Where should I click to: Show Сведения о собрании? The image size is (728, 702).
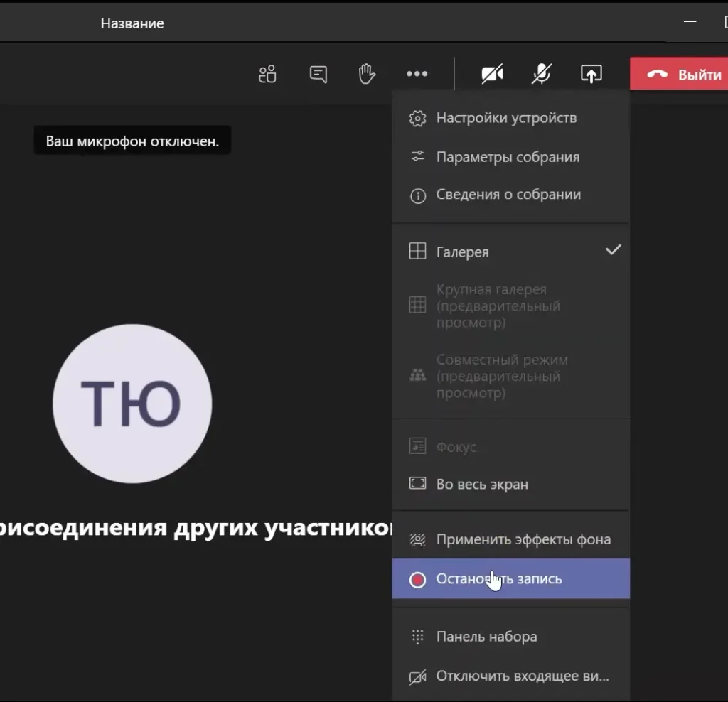click(510, 195)
